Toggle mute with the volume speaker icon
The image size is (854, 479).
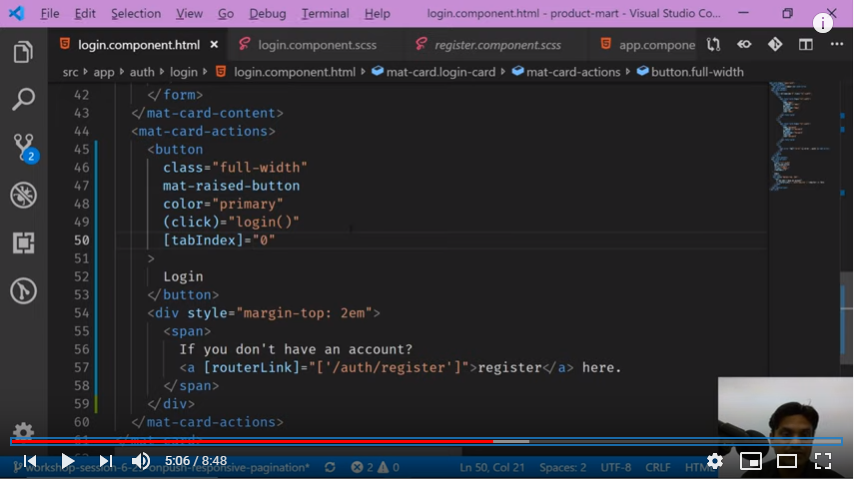pos(141,461)
